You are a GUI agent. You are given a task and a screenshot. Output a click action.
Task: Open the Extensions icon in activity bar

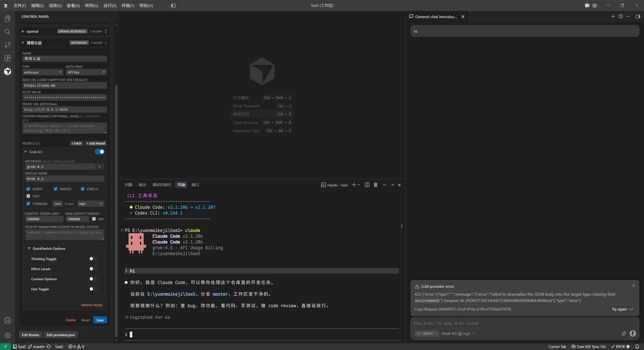coord(8,58)
